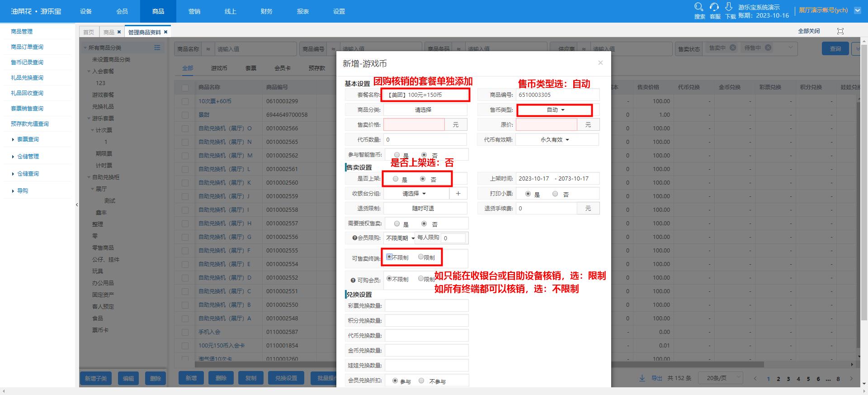
Task: Switch to the 游戏币 product tab
Action: point(219,68)
